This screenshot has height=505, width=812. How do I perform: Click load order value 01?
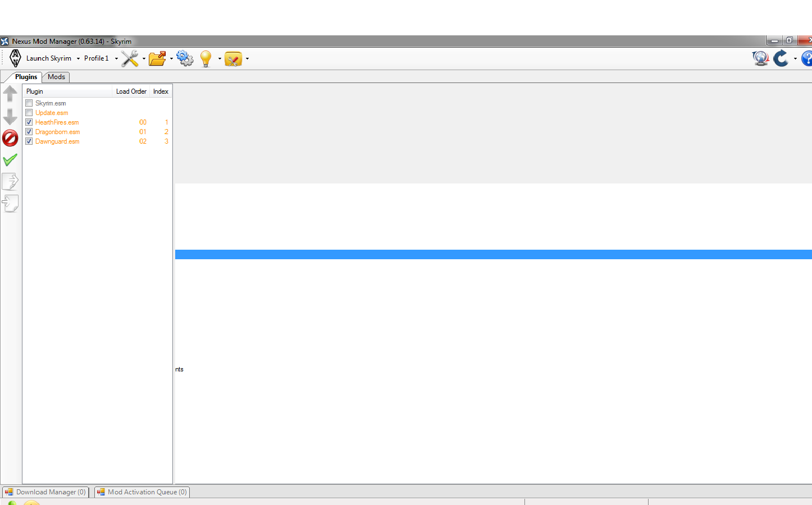[x=143, y=132]
